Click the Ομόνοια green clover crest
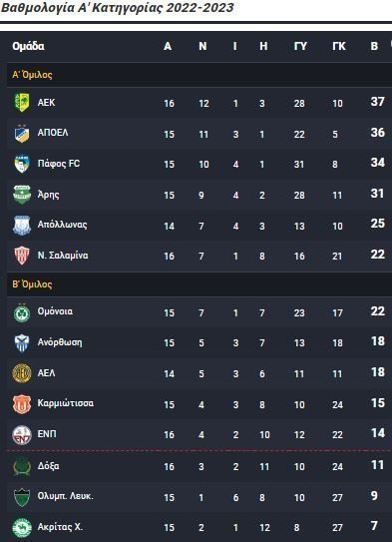This screenshot has width=392, height=542. coord(22,312)
